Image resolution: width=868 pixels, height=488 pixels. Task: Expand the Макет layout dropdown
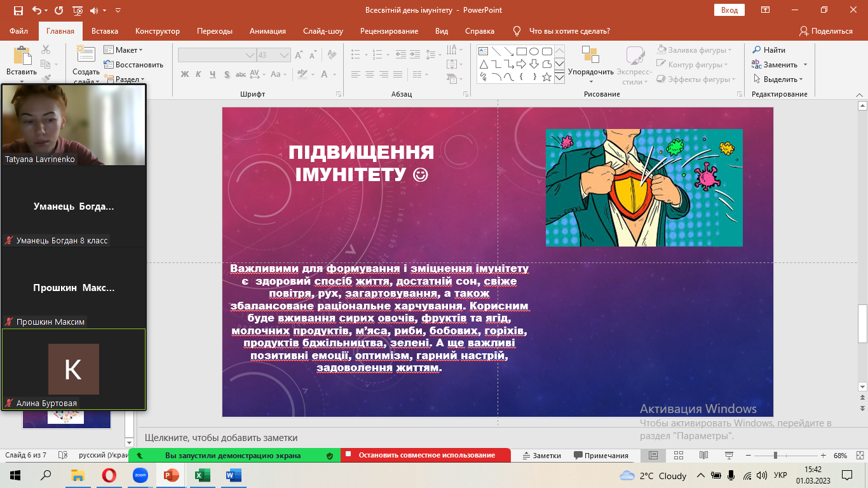click(124, 50)
